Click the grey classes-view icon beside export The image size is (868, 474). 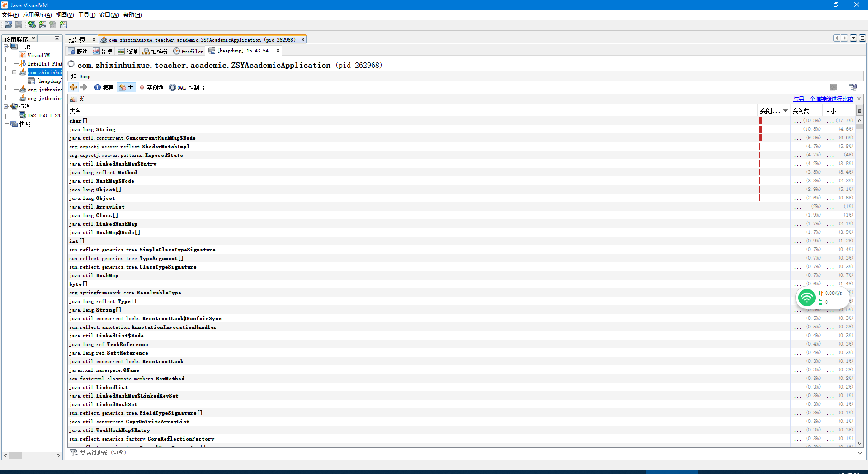pyautogui.click(x=834, y=87)
